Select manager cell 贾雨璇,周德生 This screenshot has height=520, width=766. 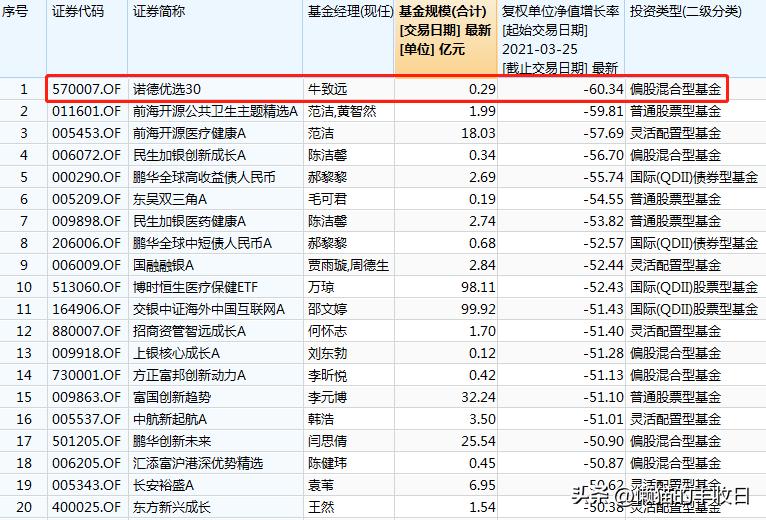pos(348,265)
